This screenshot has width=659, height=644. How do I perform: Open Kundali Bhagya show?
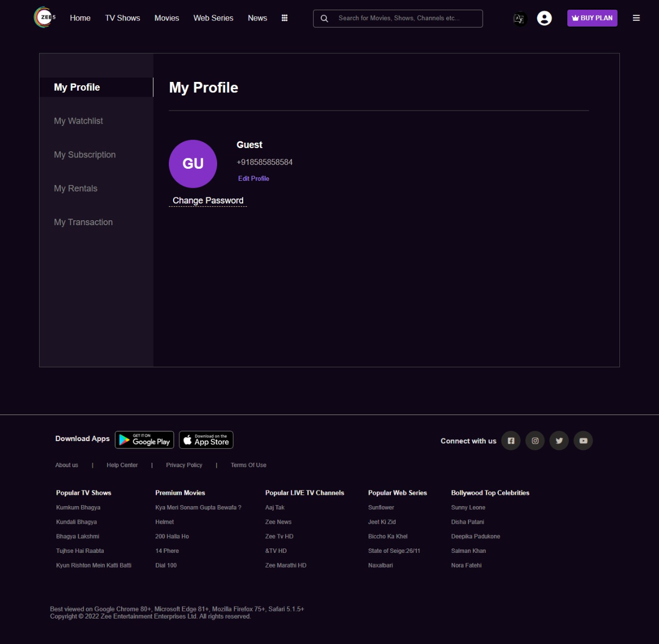(x=77, y=522)
